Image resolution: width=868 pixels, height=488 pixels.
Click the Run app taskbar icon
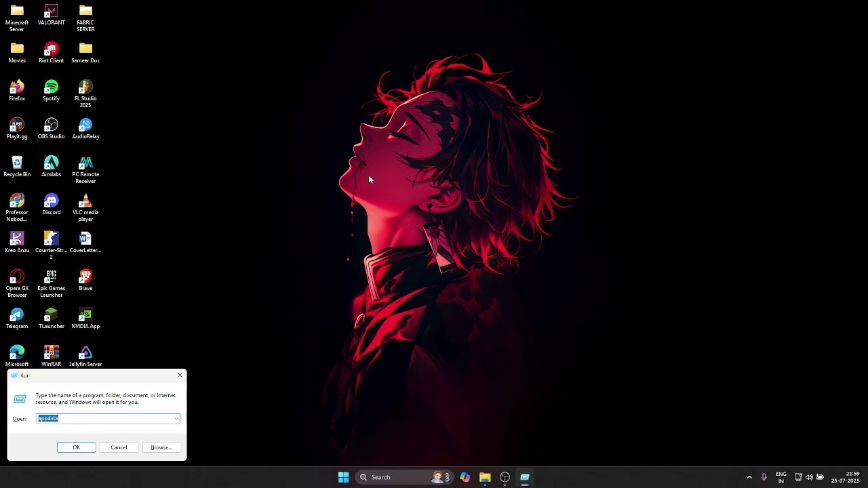click(525, 477)
